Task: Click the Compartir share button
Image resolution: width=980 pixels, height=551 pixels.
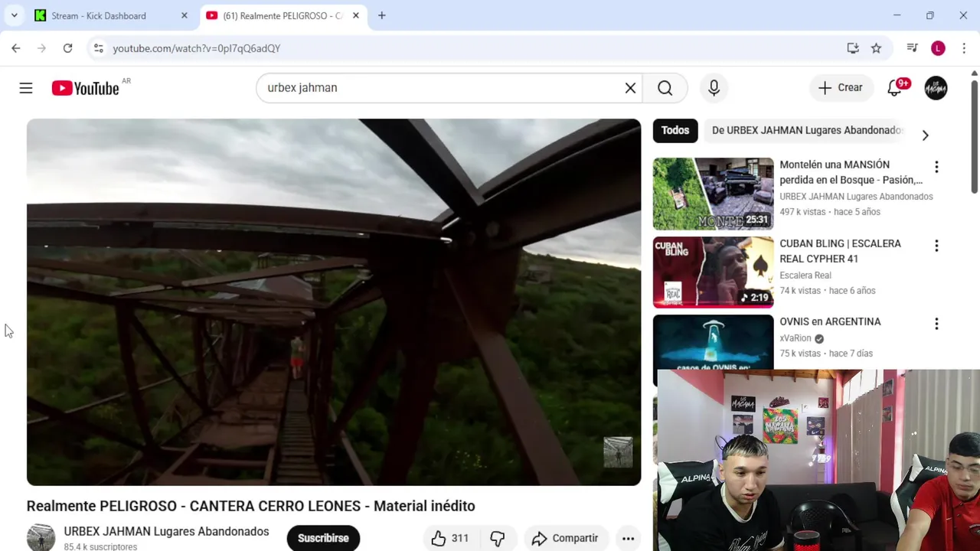Action: 565,538
